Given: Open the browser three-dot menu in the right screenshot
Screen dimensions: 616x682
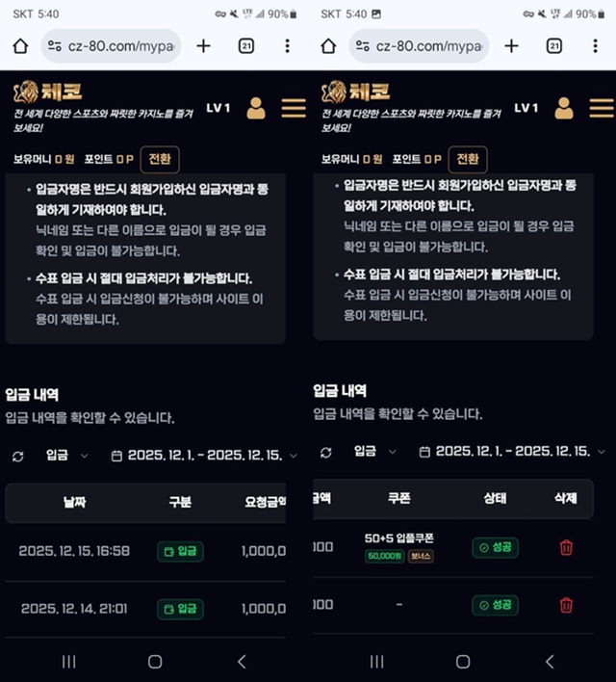Looking at the screenshot, I should (x=595, y=45).
